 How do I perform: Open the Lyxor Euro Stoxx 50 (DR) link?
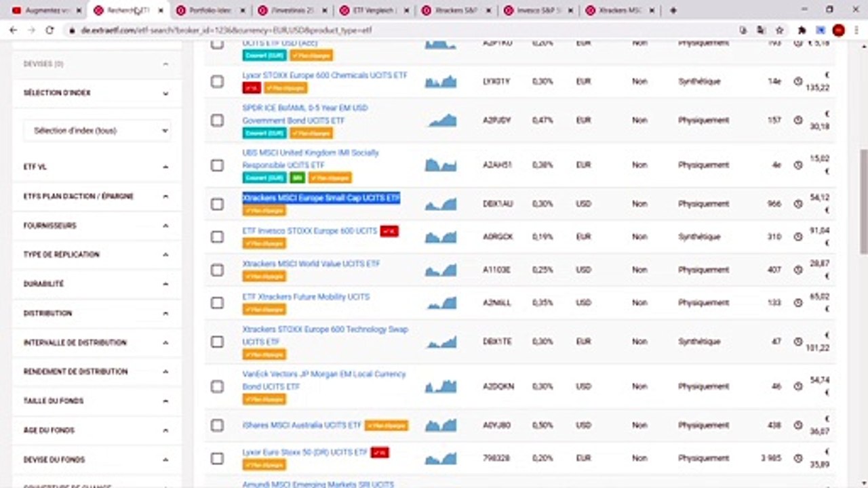(304, 452)
